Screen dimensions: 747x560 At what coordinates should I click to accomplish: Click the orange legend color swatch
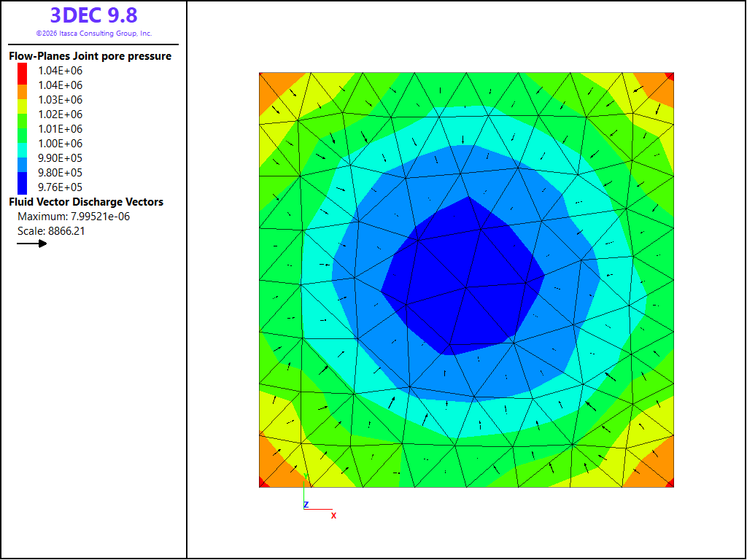[23, 92]
